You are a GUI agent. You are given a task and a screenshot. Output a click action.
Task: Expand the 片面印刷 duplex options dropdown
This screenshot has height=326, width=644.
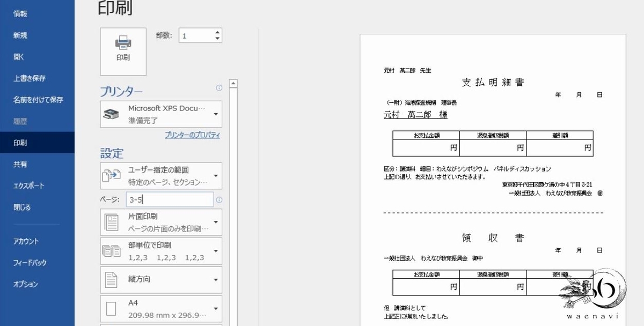tap(217, 222)
